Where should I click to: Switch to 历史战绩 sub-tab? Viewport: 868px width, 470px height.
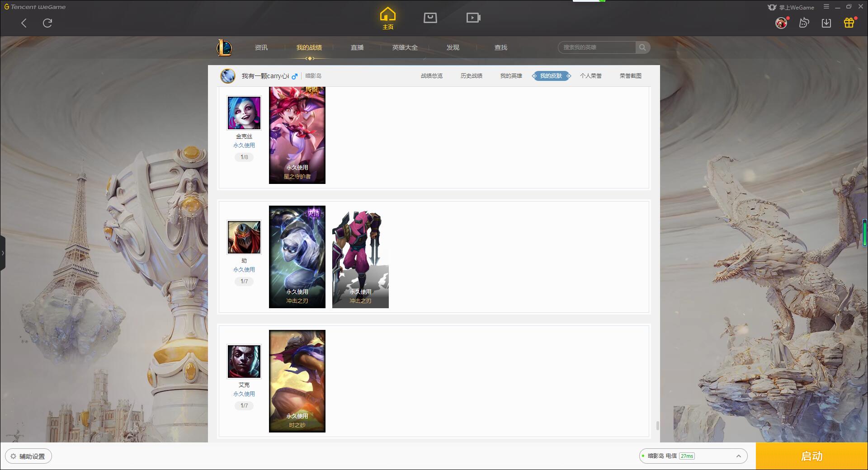472,76
